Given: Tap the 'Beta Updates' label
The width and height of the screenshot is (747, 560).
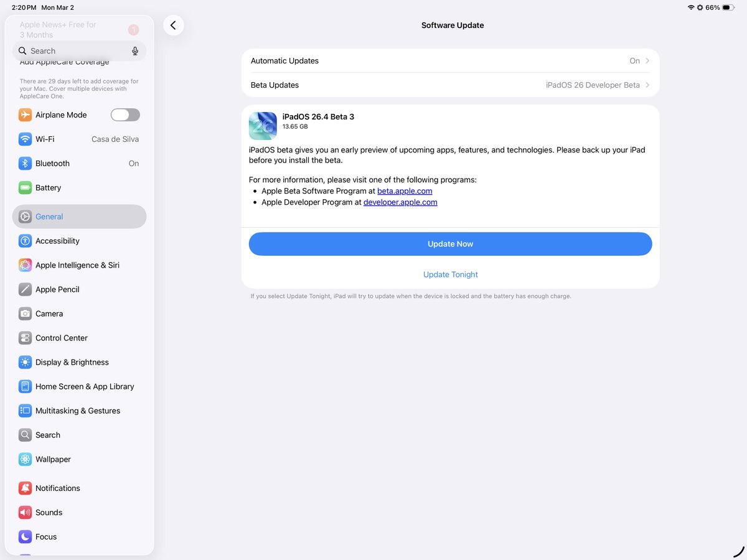Looking at the screenshot, I should click(275, 85).
